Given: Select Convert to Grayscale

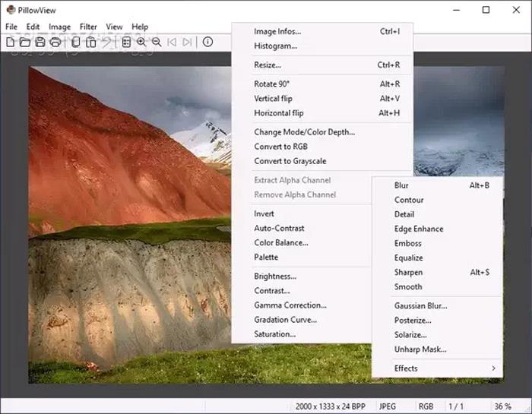Looking at the screenshot, I should coord(291,161).
